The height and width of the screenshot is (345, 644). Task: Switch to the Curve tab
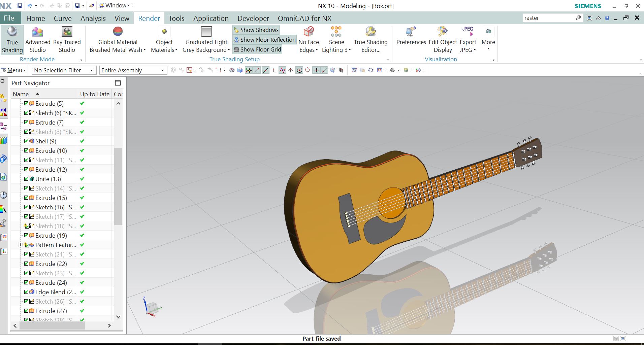[63, 19]
